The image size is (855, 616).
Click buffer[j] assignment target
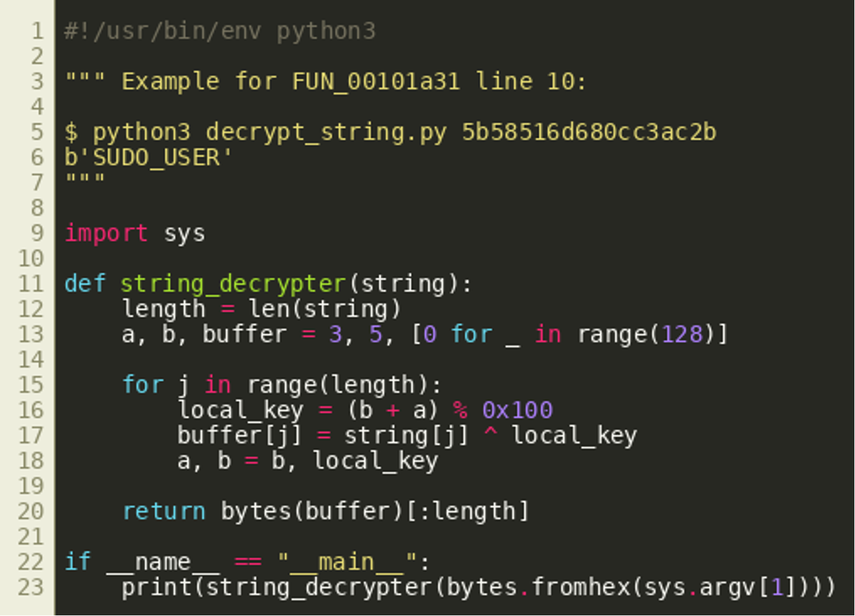coord(240,436)
